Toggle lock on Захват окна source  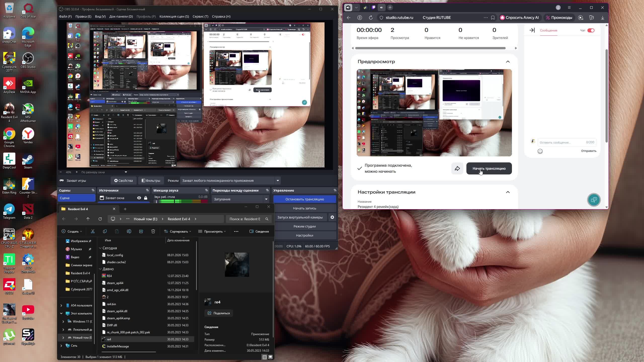tap(146, 198)
